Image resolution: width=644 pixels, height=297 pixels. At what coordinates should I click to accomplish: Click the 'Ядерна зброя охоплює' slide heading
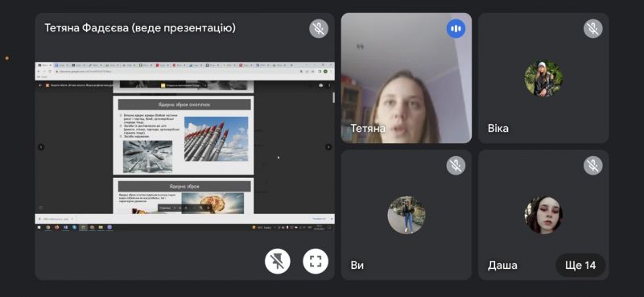click(x=184, y=105)
